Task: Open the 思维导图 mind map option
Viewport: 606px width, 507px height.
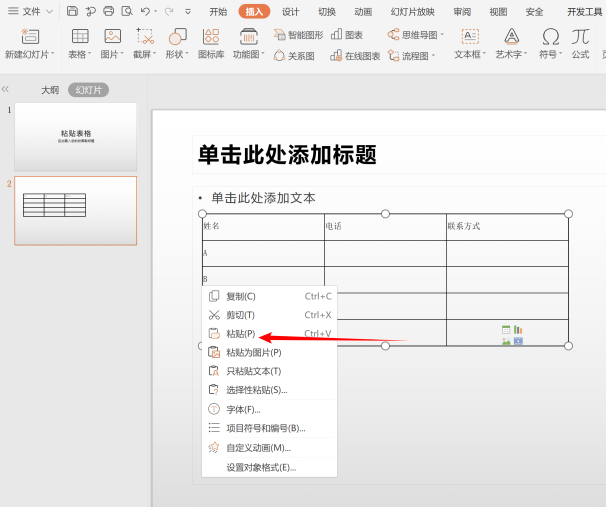Action: 415,35
